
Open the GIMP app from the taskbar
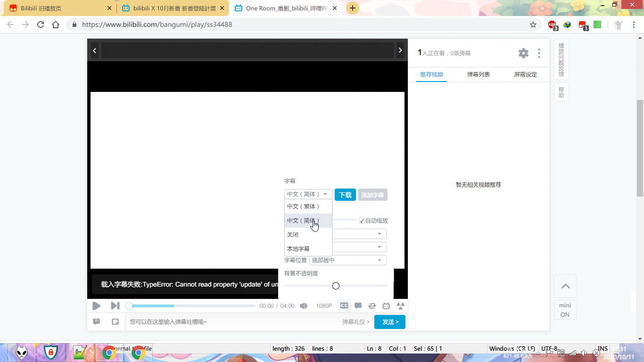click(22, 352)
